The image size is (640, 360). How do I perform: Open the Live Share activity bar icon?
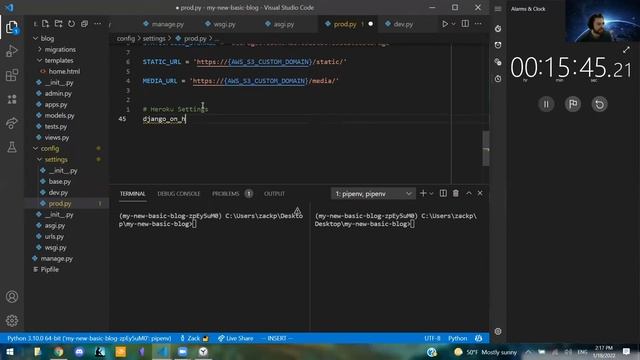click(x=12, y=123)
